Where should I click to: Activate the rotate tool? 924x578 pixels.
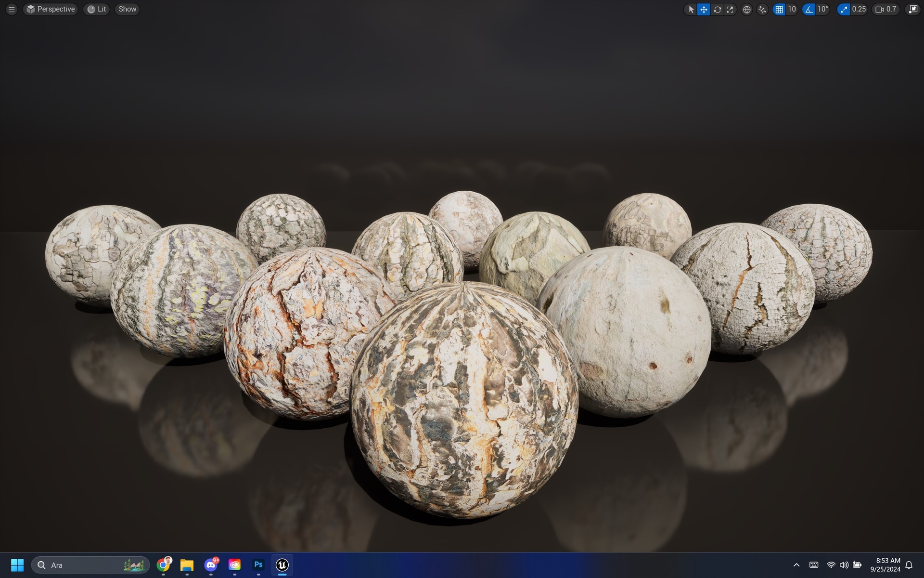[717, 9]
